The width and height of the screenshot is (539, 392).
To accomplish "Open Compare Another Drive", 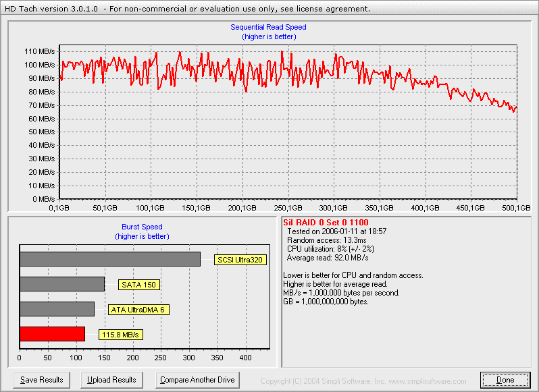I will pyautogui.click(x=197, y=380).
